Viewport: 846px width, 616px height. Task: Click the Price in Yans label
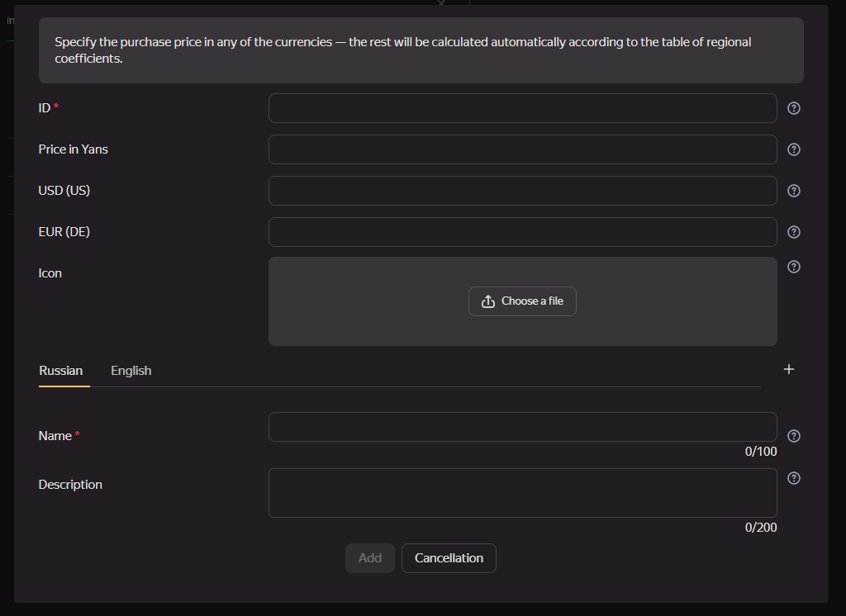(x=74, y=149)
